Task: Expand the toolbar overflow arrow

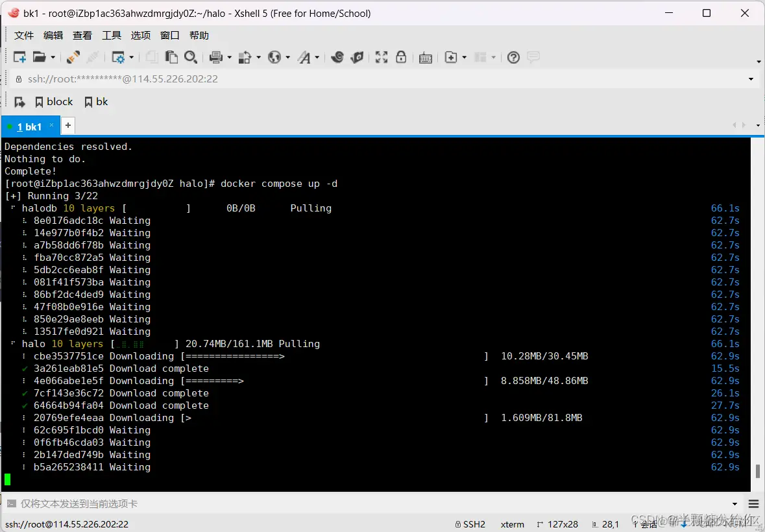Action: pyautogui.click(x=759, y=62)
